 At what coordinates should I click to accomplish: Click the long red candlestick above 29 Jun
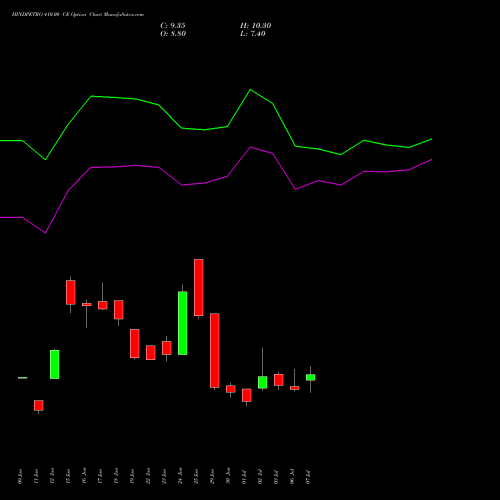point(215,350)
